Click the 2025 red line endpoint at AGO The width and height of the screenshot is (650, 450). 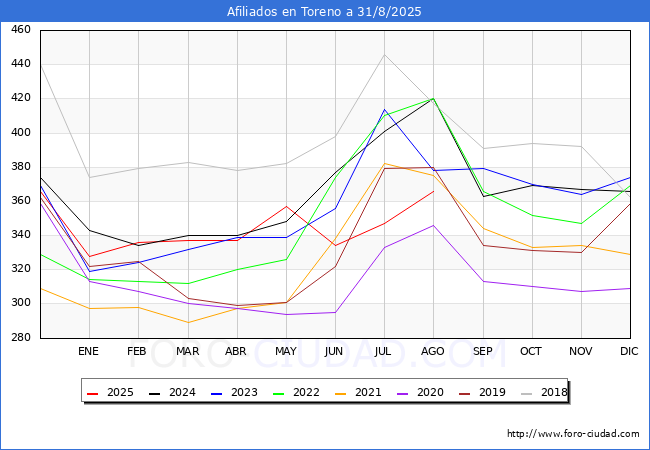click(x=434, y=191)
